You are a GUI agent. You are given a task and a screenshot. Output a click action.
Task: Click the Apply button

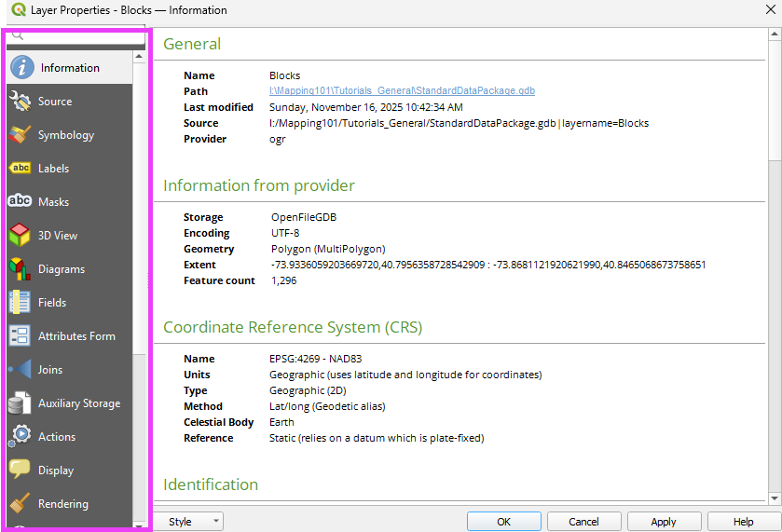click(664, 522)
